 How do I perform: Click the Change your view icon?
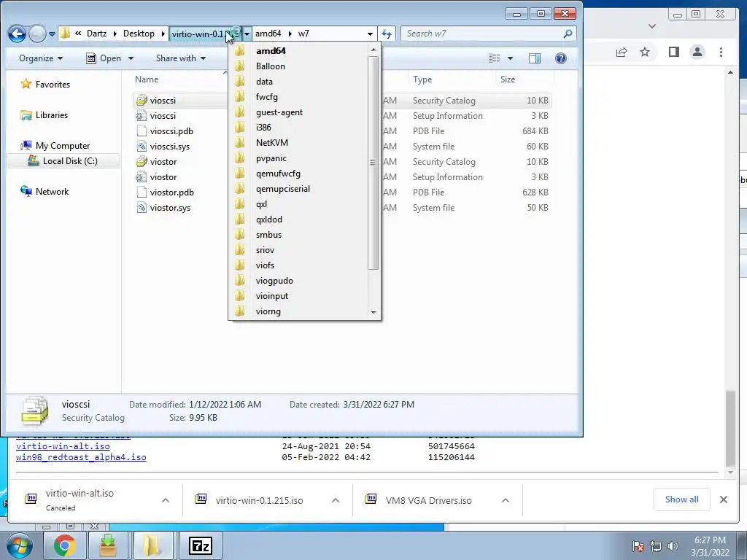tap(495, 58)
